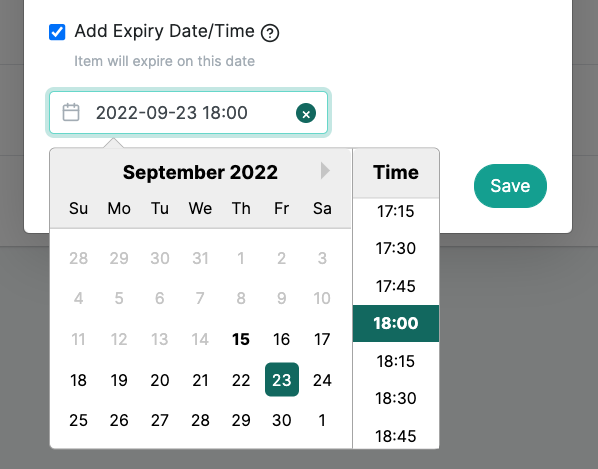Click selected day 23 in calendar
Image resolution: width=598 pixels, height=469 pixels.
click(x=282, y=380)
